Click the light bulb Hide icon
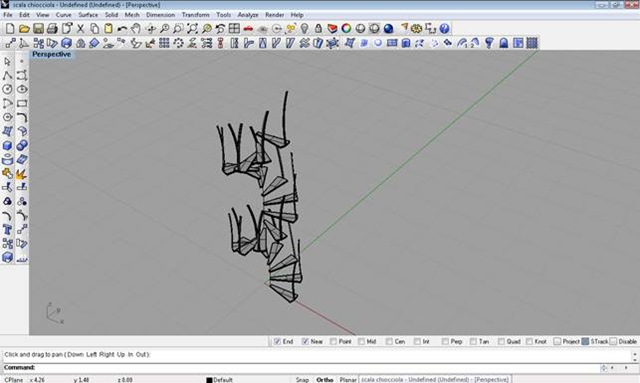Viewport: 640px width, 383px height. click(304, 29)
